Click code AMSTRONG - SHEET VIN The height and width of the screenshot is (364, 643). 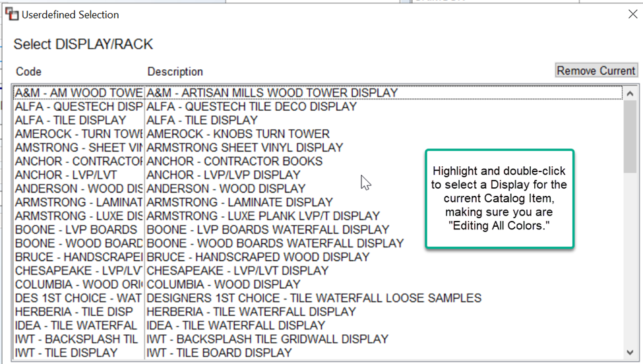pyautogui.click(x=78, y=148)
